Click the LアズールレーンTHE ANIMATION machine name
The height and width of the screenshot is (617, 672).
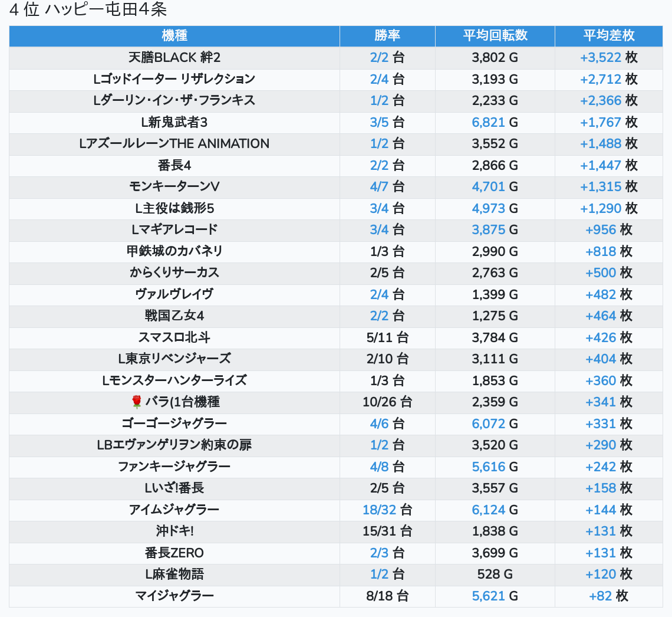pos(174,143)
